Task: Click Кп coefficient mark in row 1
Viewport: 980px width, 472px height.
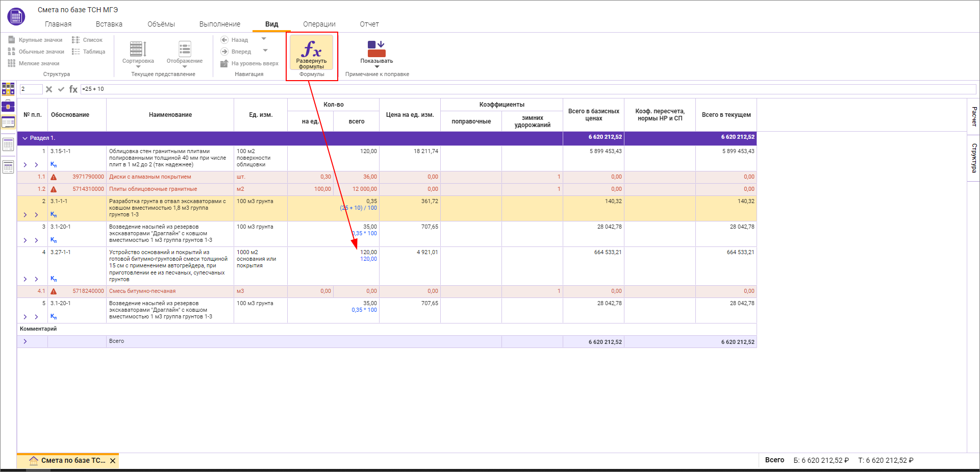Action: pos(54,165)
